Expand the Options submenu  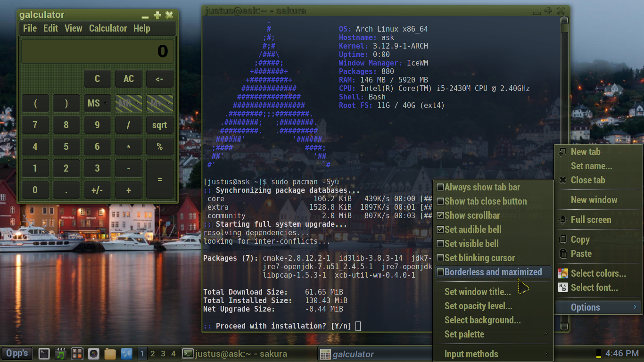tap(599, 307)
